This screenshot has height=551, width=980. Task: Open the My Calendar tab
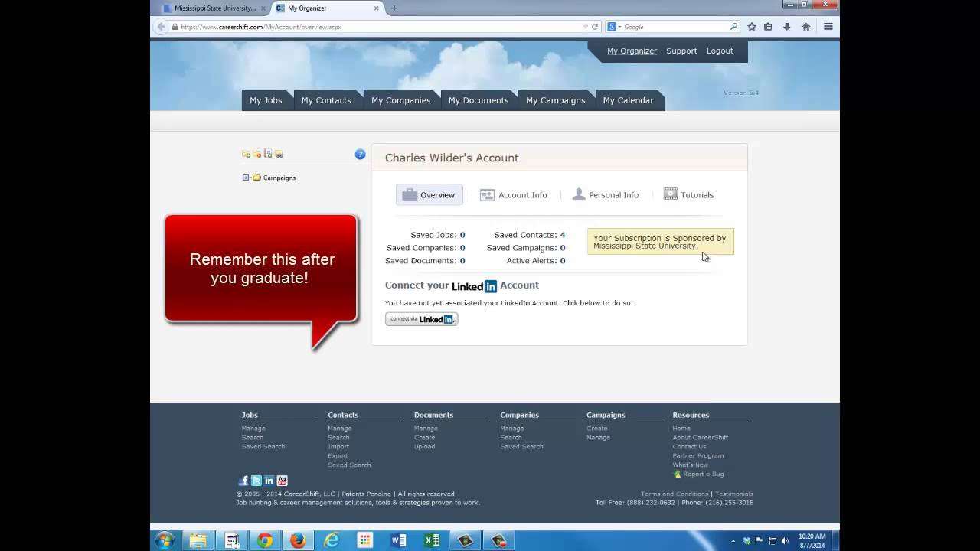tap(629, 100)
